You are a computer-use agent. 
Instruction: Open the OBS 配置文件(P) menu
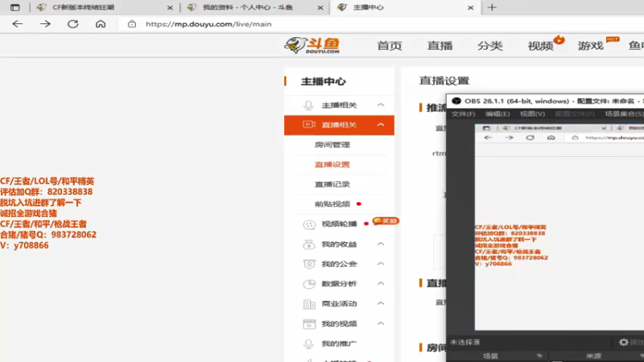coord(575,113)
